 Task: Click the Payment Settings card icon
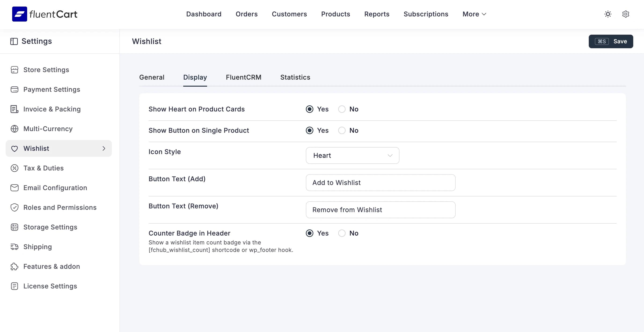pyautogui.click(x=14, y=89)
